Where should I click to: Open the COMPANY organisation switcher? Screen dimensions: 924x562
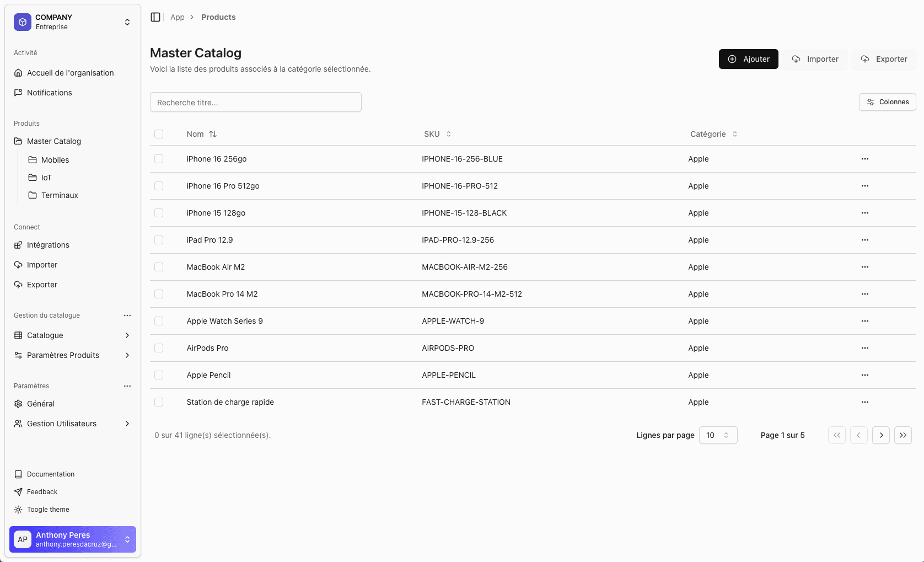73,22
